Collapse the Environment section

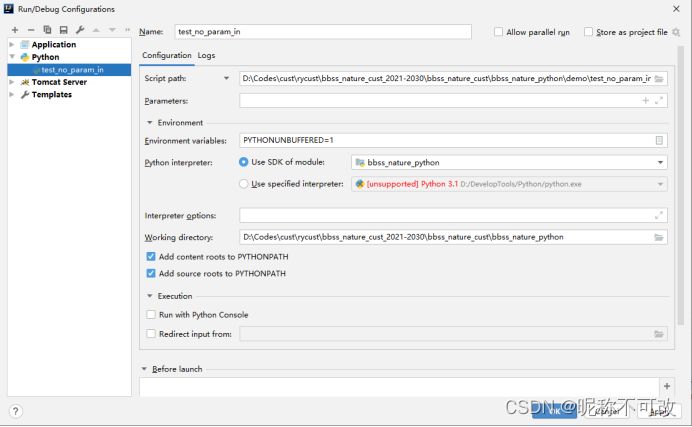(149, 123)
